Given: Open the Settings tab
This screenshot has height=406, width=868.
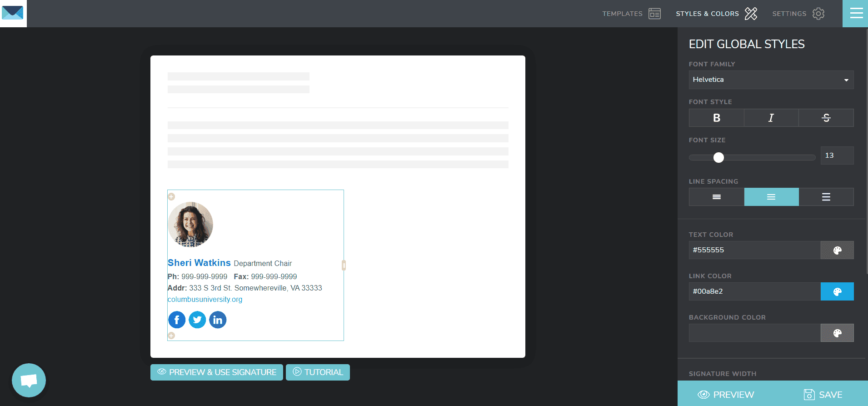Looking at the screenshot, I should click(798, 14).
